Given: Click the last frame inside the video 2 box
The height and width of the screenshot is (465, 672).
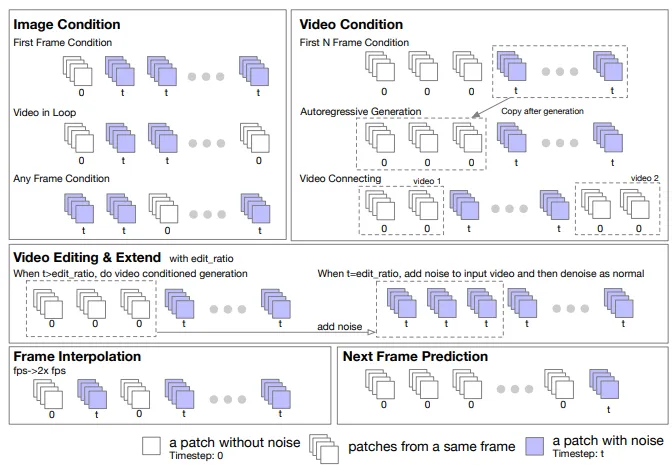Looking at the screenshot, I should (635, 204).
